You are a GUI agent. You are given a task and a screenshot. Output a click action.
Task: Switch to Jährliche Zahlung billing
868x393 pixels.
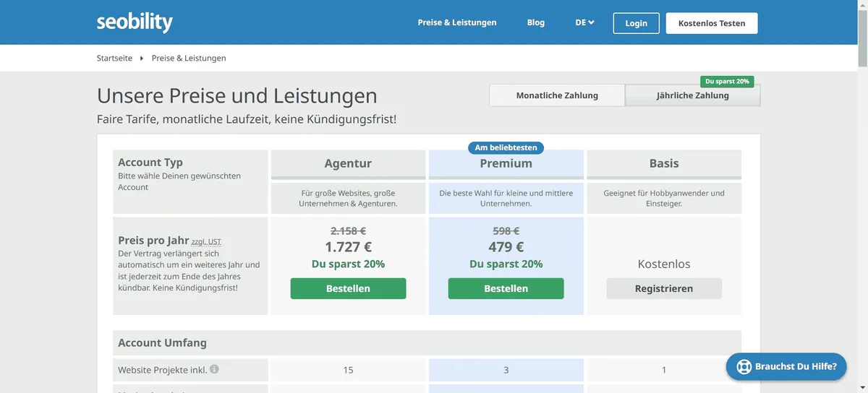click(x=693, y=95)
